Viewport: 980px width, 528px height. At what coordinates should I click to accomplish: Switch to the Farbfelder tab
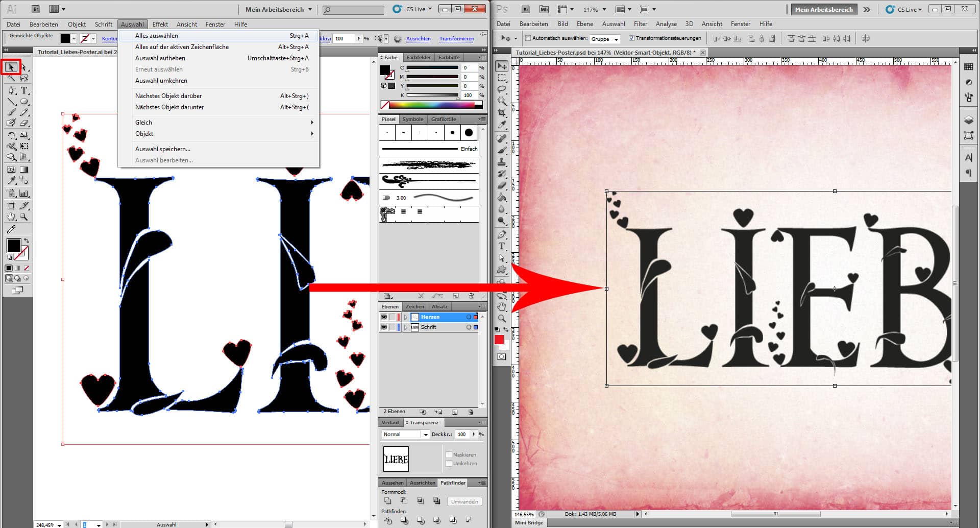click(x=419, y=57)
